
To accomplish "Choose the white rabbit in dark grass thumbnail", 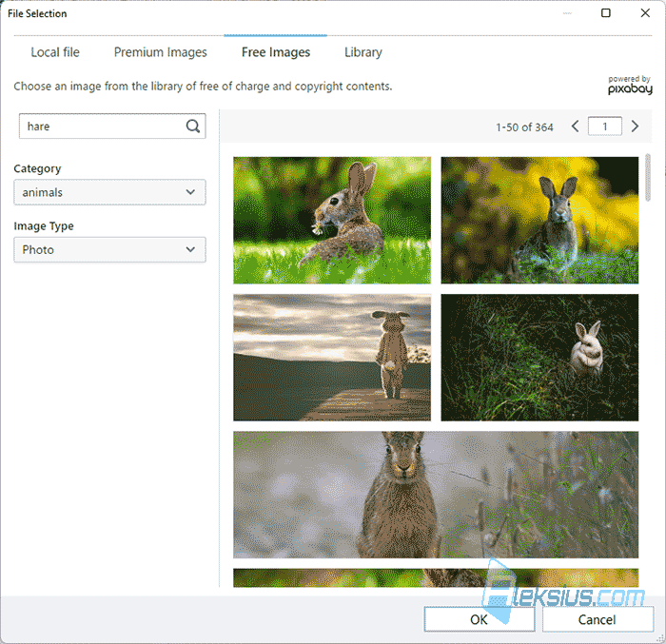I will point(539,358).
